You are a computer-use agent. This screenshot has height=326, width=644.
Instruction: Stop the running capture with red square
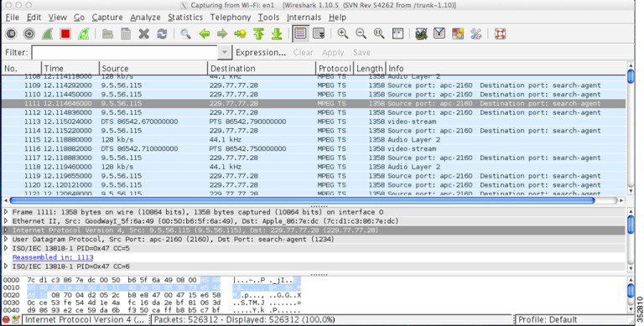(x=65, y=34)
